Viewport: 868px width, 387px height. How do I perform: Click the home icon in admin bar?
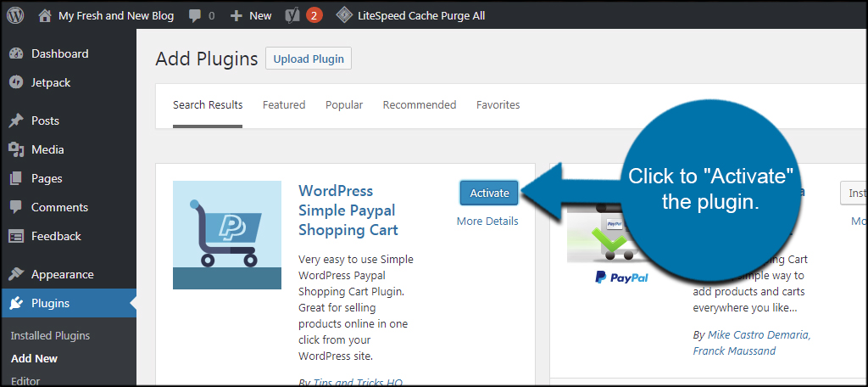(45, 15)
